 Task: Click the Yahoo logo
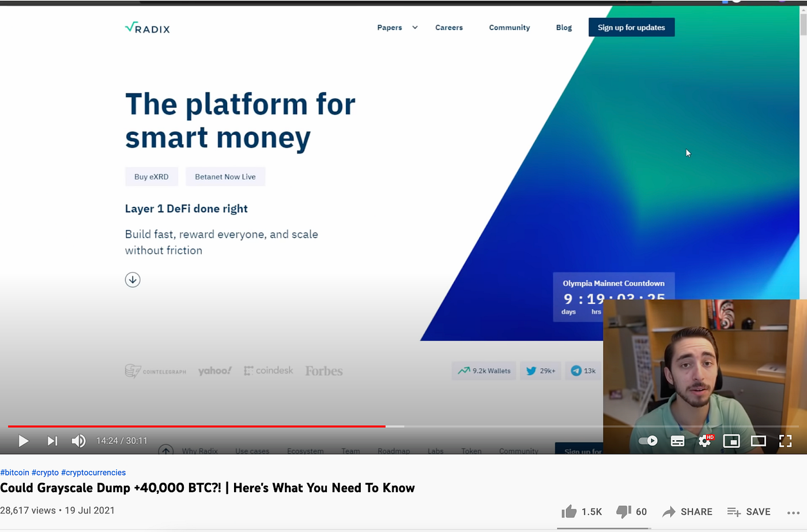pos(214,371)
